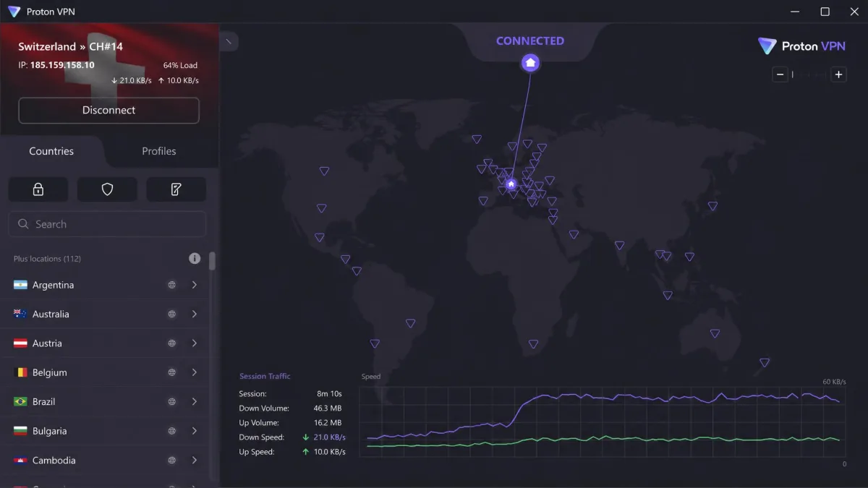Click the connected Switzerland home marker on map
This screenshot has height=488, width=868.
(511, 184)
